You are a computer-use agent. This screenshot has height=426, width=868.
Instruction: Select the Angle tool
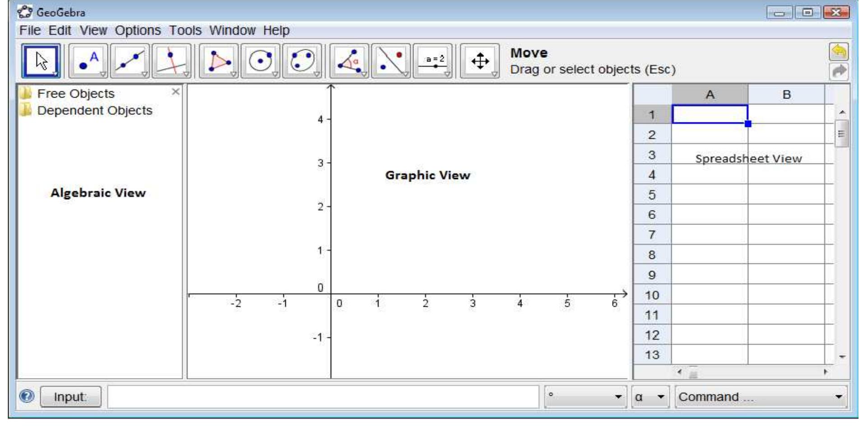pos(349,61)
